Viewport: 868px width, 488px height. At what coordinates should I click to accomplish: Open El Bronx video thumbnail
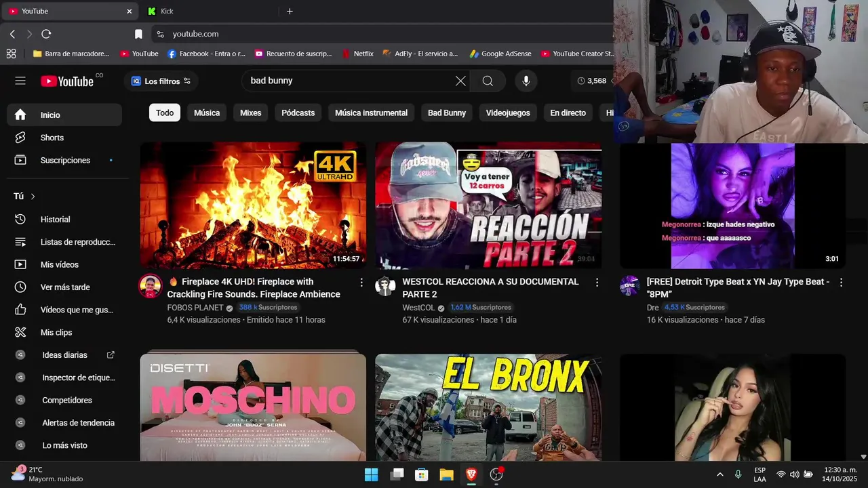click(488, 407)
